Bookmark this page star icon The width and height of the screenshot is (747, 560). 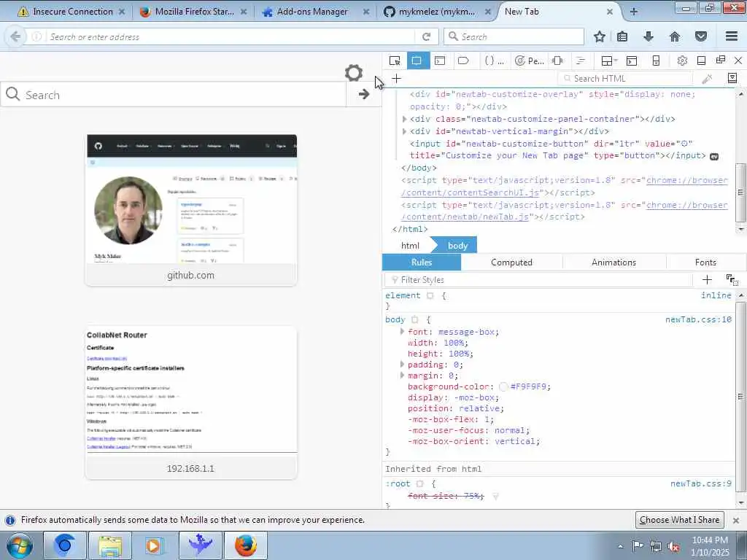click(x=600, y=36)
